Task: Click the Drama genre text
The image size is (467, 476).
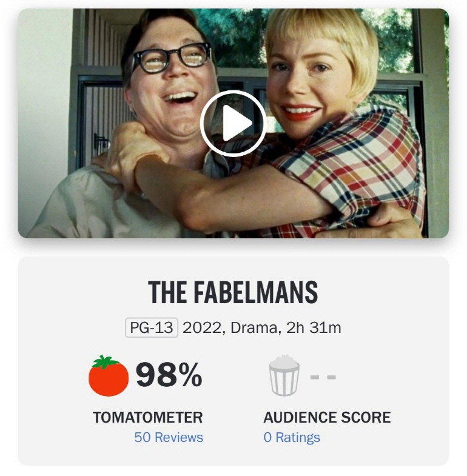Action: [x=254, y=327]
